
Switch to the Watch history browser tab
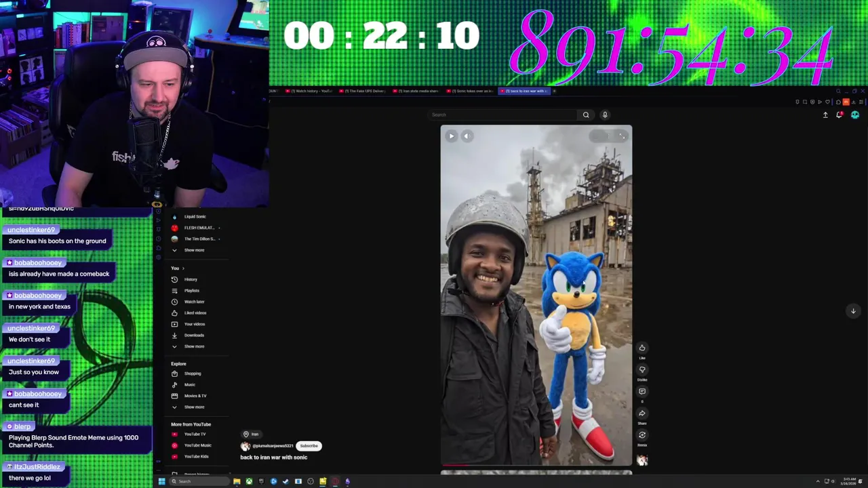point(309,91)
